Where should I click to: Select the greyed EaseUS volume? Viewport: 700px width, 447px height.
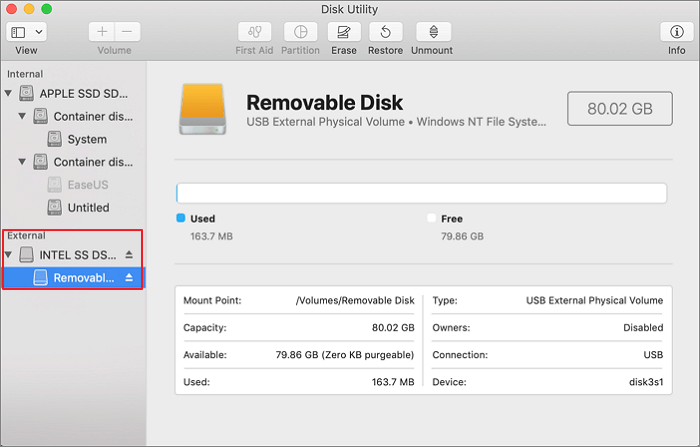pos(87,184)
